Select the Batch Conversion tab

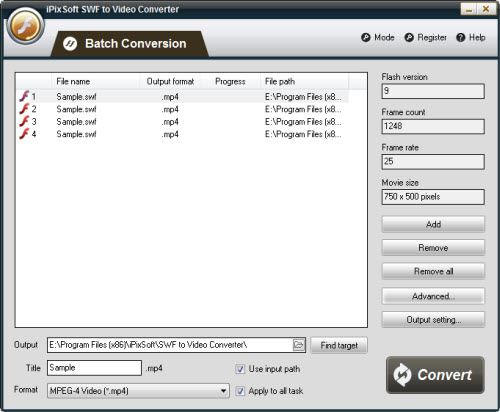130,44
